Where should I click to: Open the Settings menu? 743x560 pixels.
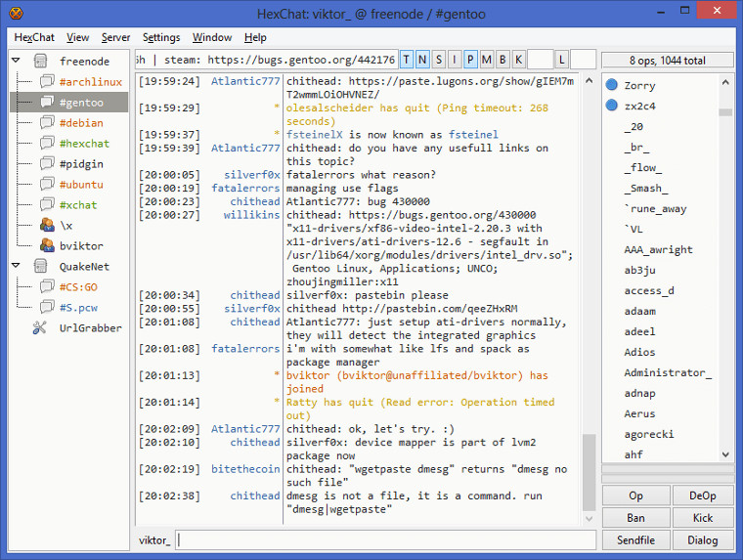tap(161, 37)
